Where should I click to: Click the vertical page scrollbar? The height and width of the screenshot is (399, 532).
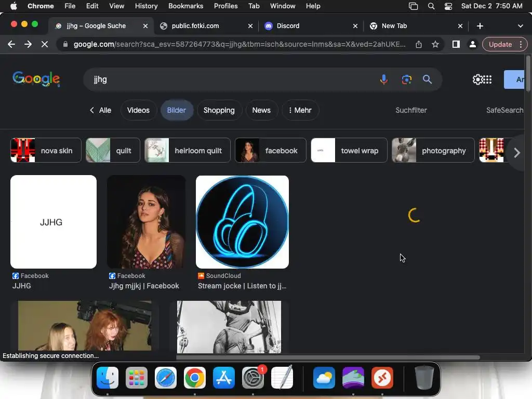point(528,74)
